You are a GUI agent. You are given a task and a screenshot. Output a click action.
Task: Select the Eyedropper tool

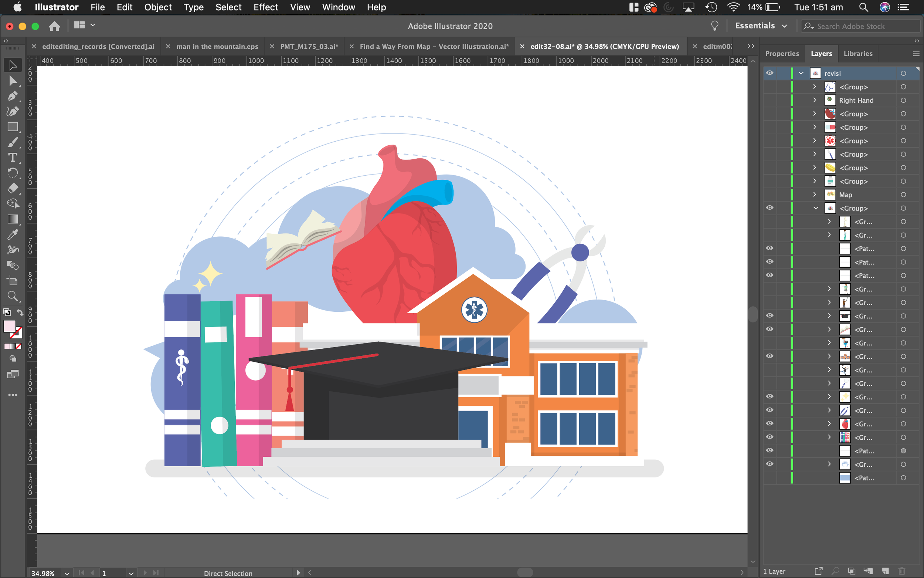point(13,234)
